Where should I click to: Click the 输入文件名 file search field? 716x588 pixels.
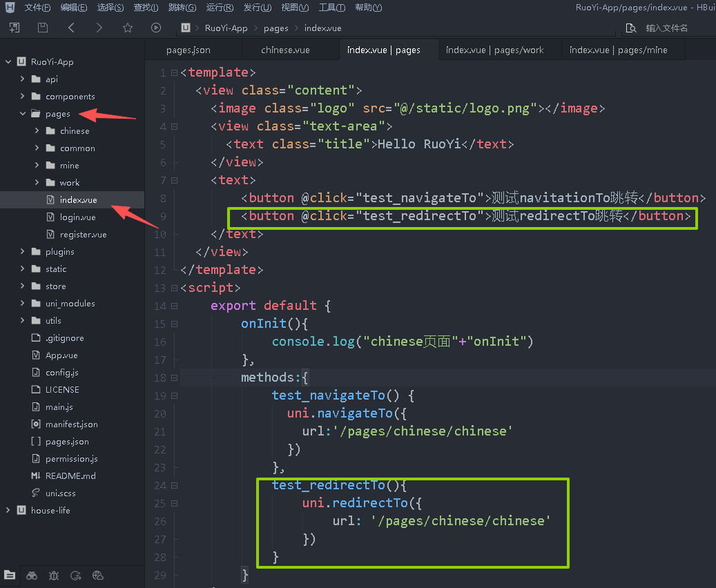[666, 28]
